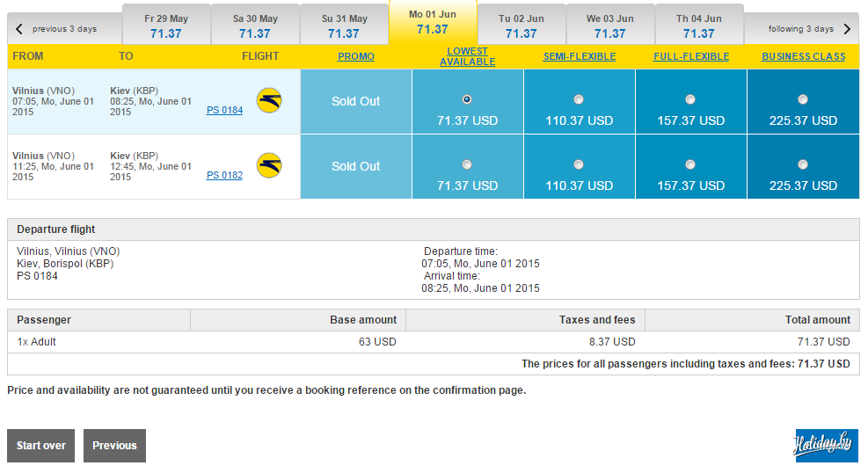Switch to Tu 02 Jun date tab
This screenshot has width=868, height=473.
click(x=522, y=26)
